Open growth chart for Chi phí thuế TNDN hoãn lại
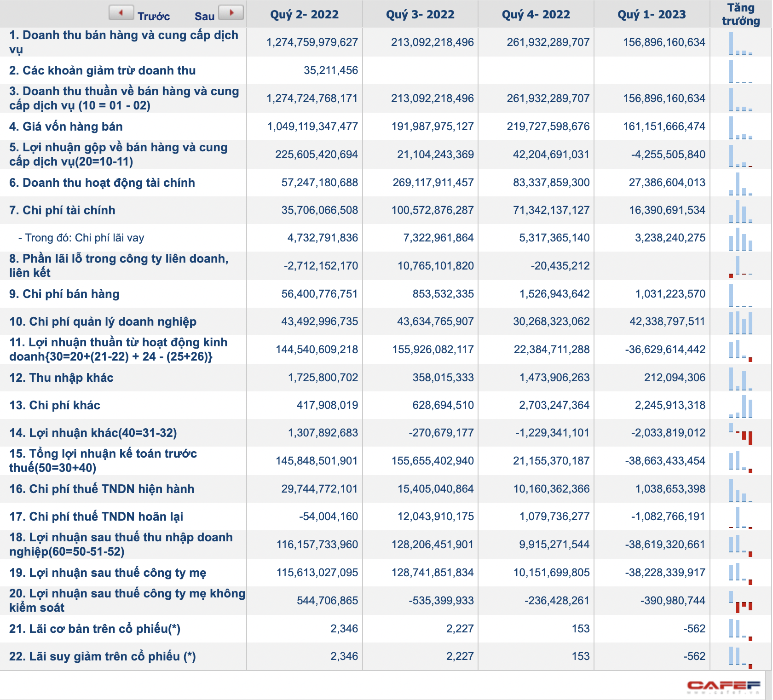This screenshot has width=773, height=700. tap(741, 517)
